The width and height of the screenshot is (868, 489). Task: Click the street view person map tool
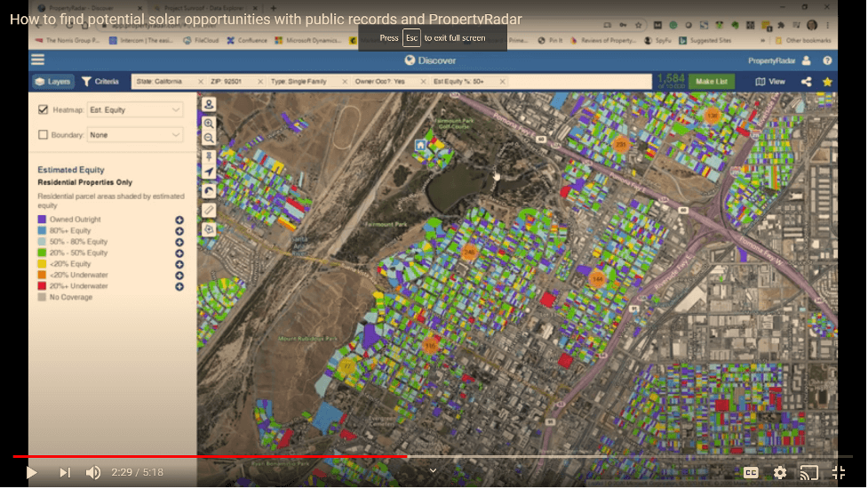(x=209, y=104)
